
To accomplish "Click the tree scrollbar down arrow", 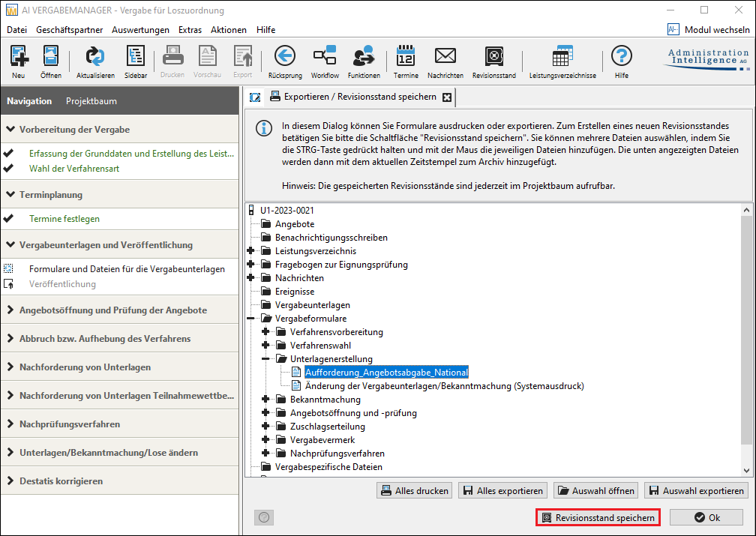I will point(746,471).
